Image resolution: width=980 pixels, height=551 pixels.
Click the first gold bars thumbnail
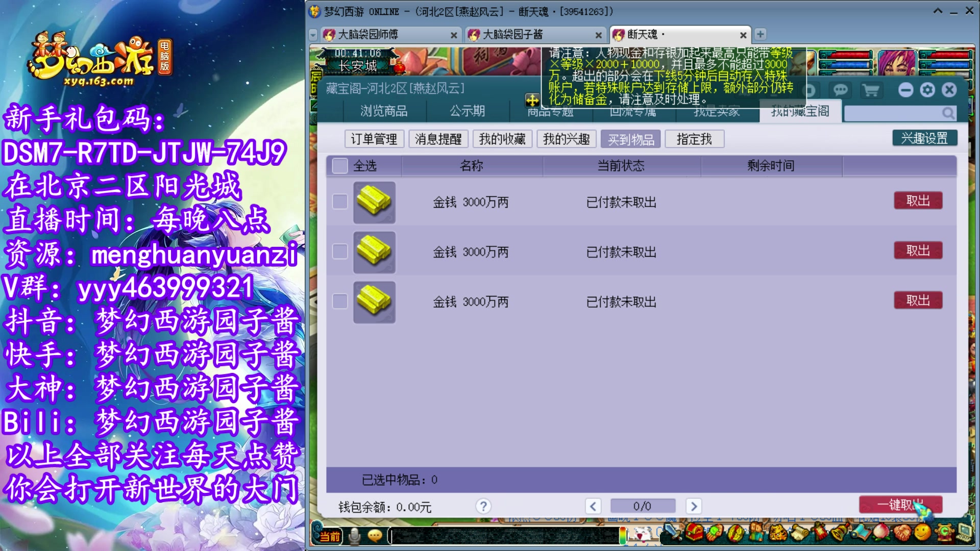374,202
